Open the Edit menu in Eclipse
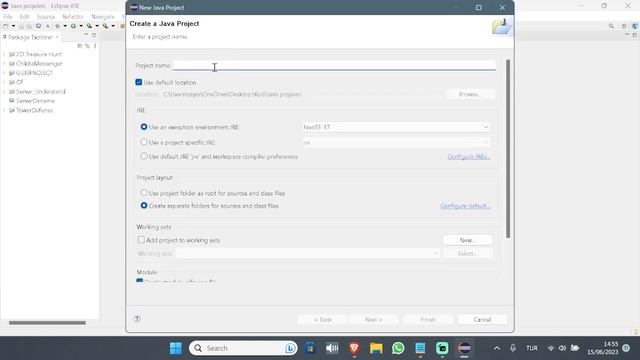 point(24,17)
